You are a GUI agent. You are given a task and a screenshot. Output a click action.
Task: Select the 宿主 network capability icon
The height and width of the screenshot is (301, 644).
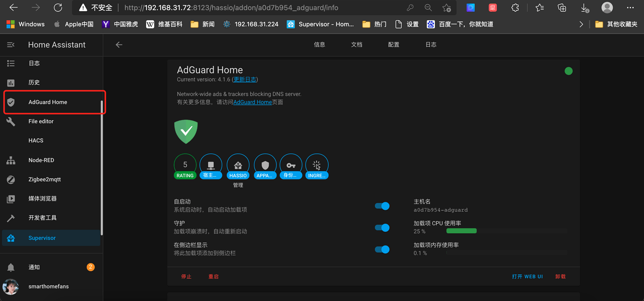(211, 164)
